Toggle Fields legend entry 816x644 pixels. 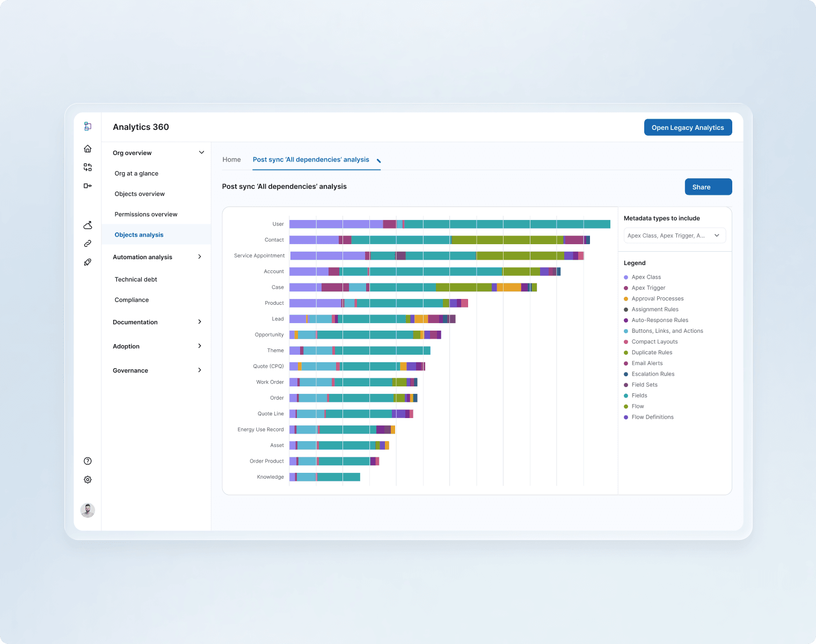click(x=635, y=396)
